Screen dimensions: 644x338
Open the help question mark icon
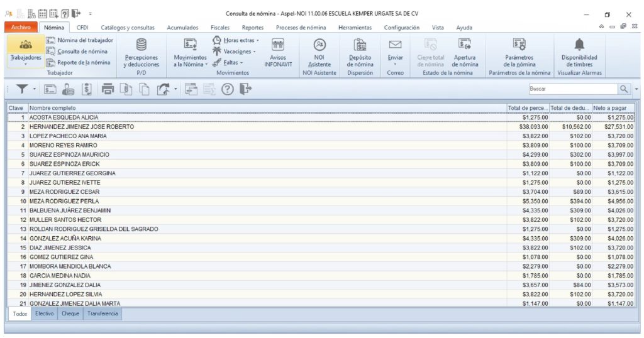(x=228, y=89)
